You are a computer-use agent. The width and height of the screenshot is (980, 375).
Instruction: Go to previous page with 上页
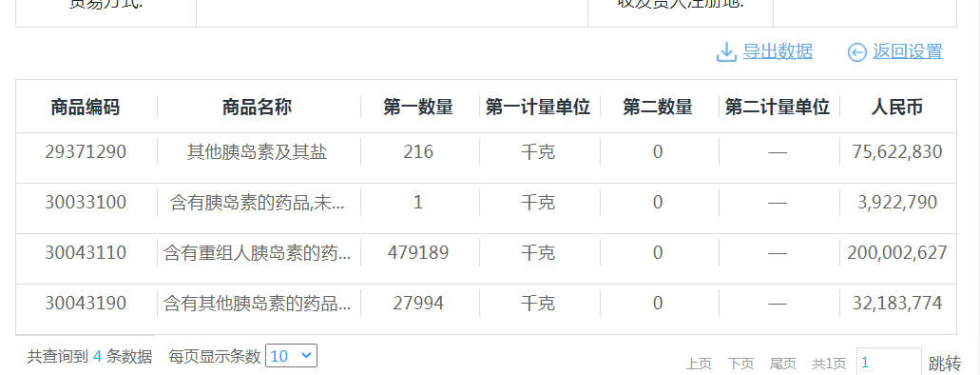point(699,364)
